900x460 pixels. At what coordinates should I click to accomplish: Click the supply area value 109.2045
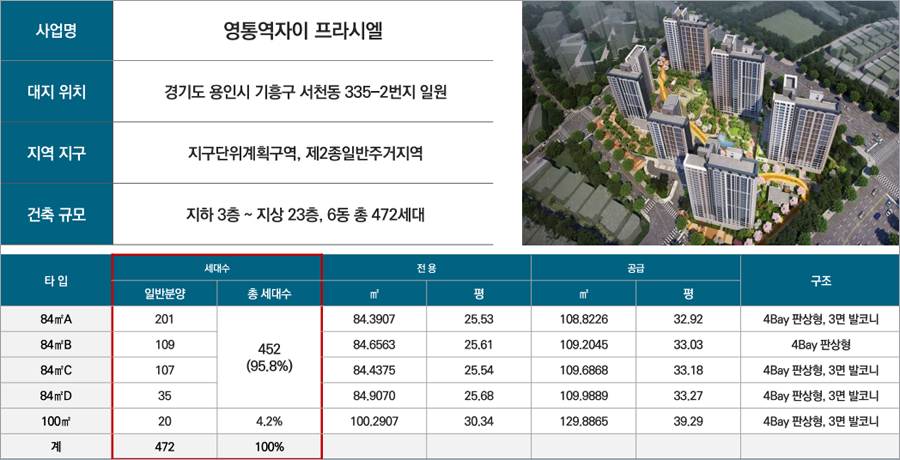[584, 345]
